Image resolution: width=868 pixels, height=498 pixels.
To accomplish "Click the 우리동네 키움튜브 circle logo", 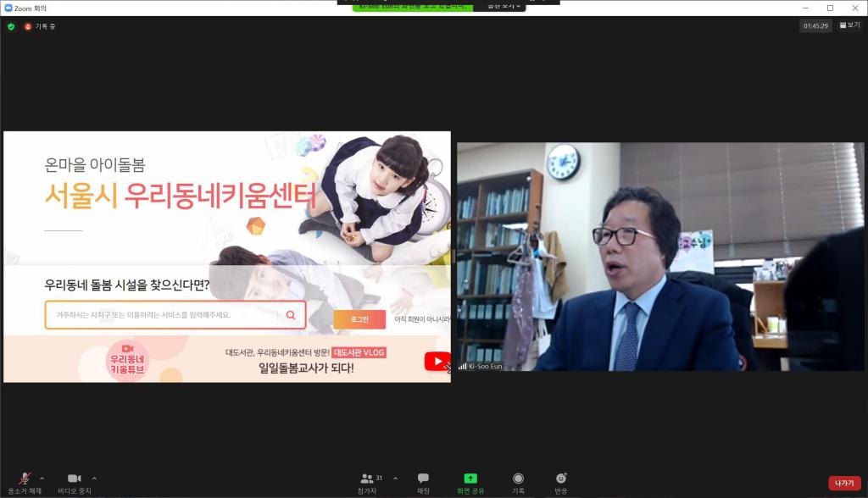I will (127, 360).
